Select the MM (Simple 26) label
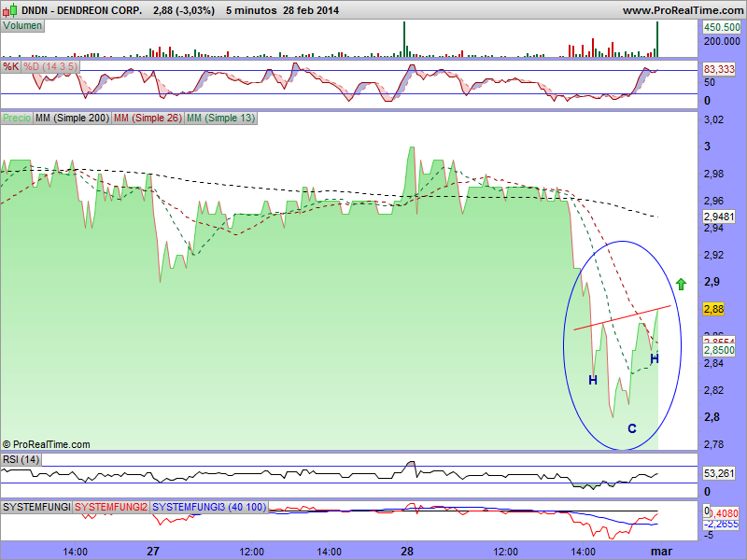The height and width of the screenshot is (560, 747). tap(148, 118)
